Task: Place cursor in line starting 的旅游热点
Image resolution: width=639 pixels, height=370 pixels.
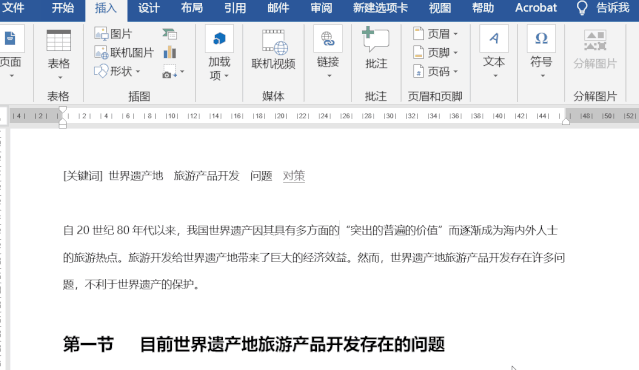Action: tap(314, 258)
